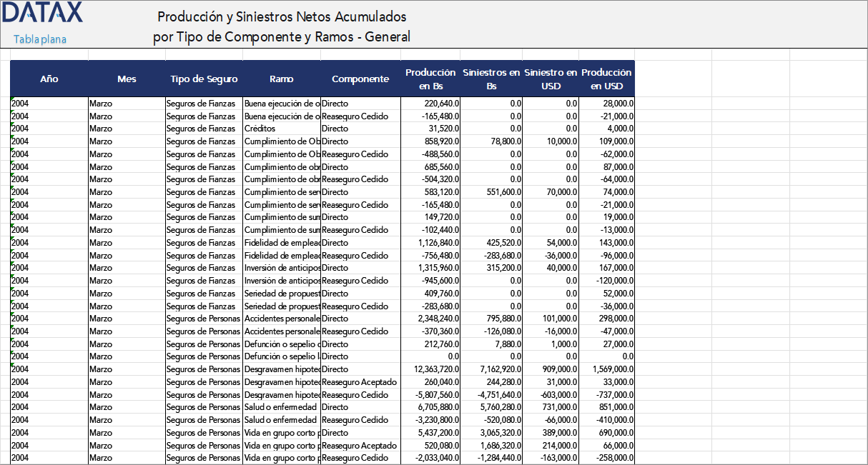Select the Producción en Bs header
The image size is (868, 465).
coord(430,79)
